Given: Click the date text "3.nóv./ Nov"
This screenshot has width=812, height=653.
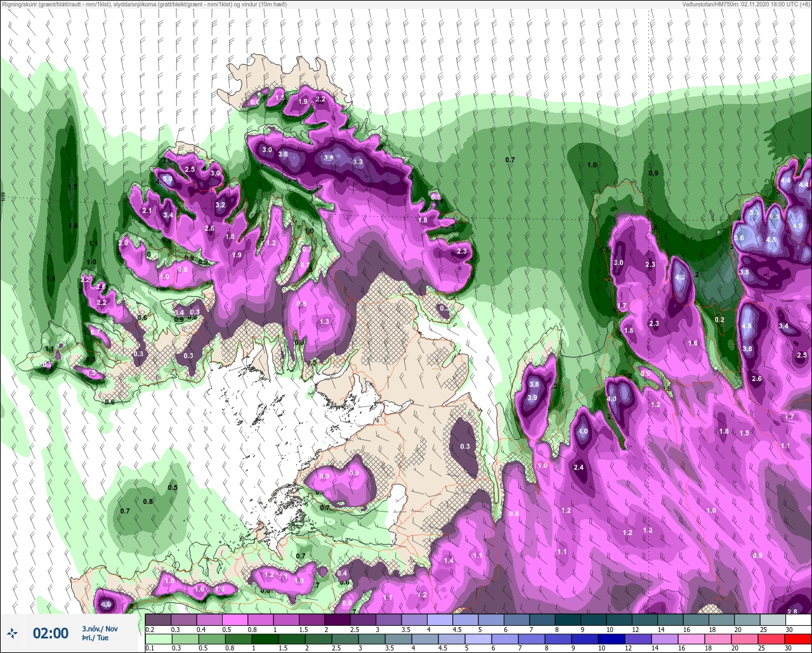Looking at the screenshot, I should (100, 628).
